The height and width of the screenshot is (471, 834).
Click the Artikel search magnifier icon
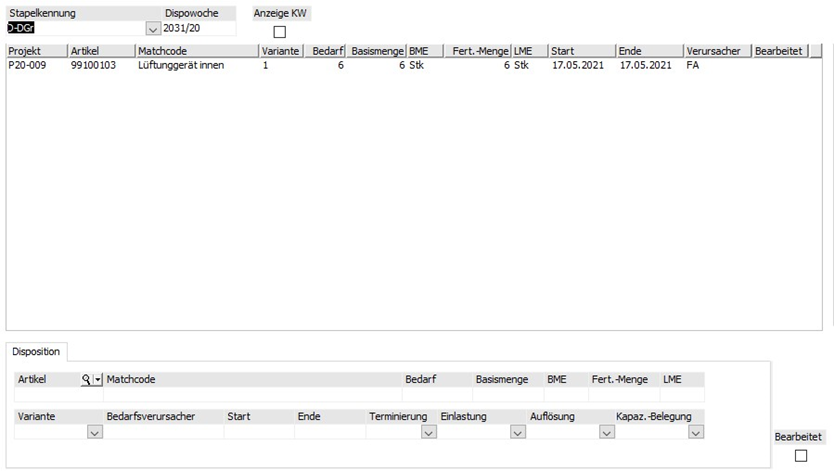[86, 380]
